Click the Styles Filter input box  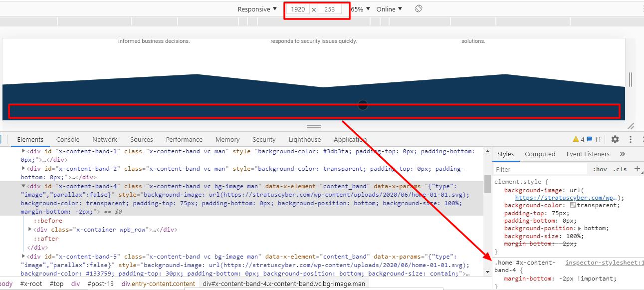click(541, 169)
